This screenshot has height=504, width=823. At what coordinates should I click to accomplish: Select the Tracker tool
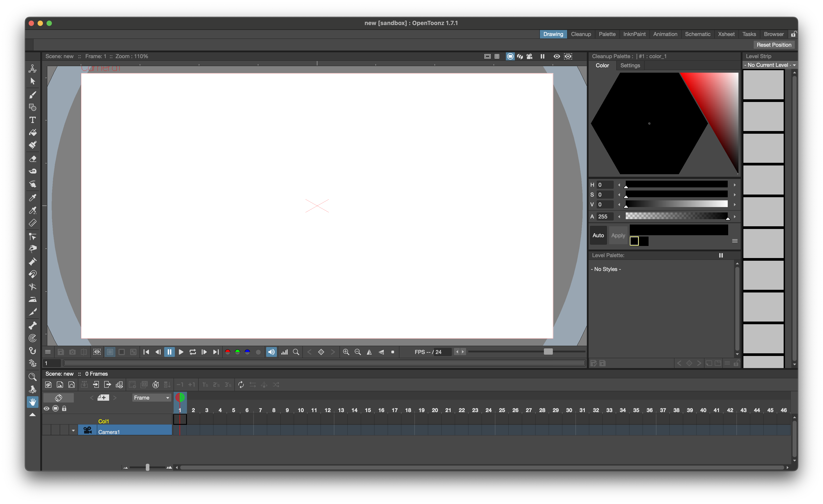pyautogui.click(x=32, y=338)
